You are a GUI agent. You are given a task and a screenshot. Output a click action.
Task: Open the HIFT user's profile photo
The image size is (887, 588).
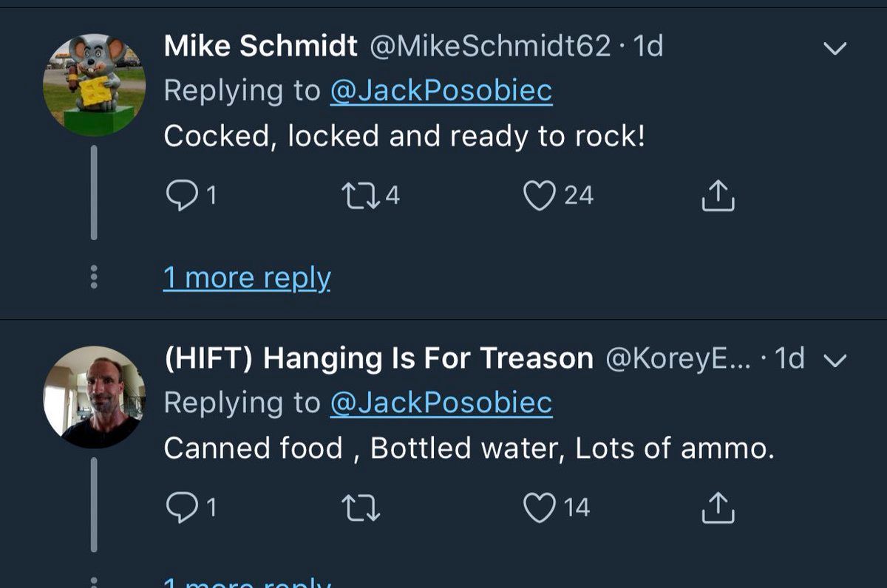pos(94,397)
